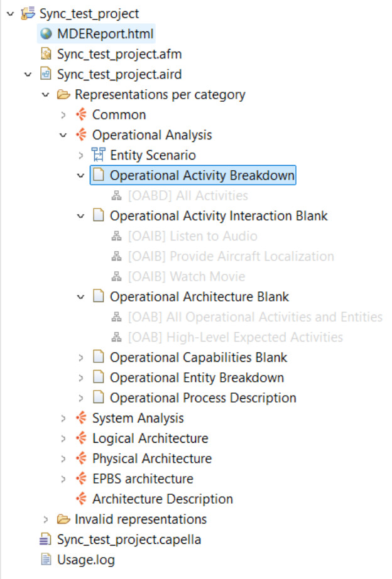
Task: Expand the System Analysis category
Action: coord(63,418)
